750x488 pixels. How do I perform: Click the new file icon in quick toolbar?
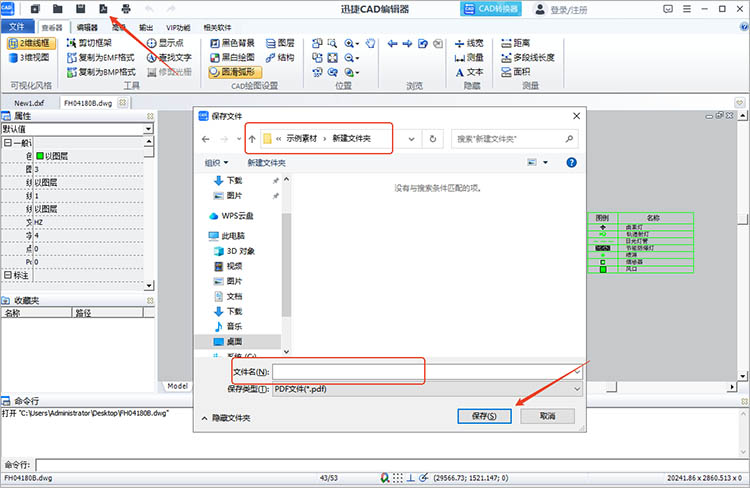pos(35,9)
